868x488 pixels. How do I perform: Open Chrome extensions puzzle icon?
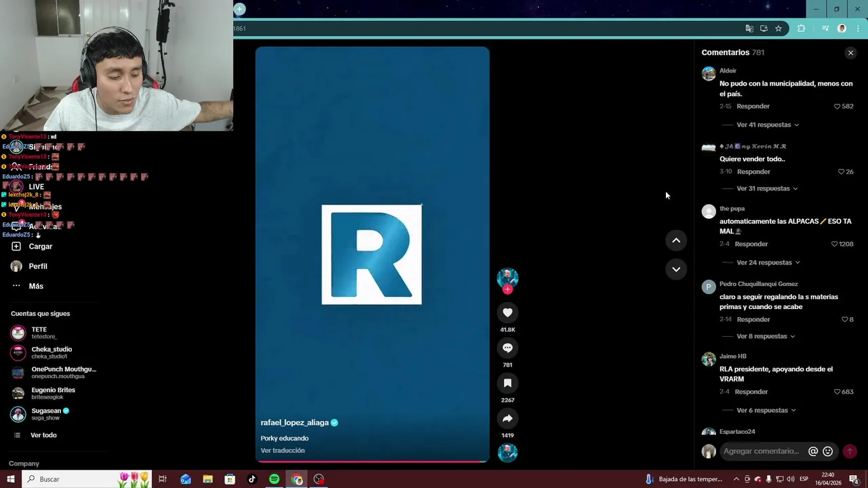pos(802,28)
